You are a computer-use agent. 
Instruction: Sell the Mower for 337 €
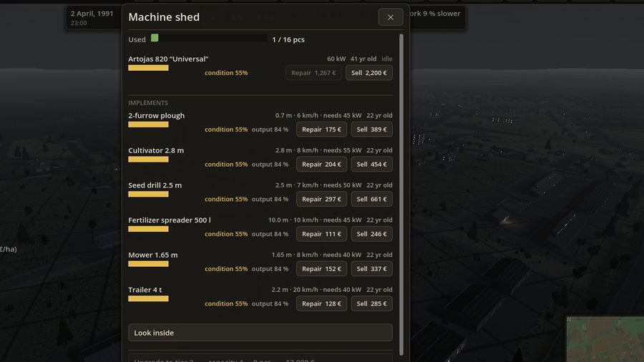pos(371,269)
